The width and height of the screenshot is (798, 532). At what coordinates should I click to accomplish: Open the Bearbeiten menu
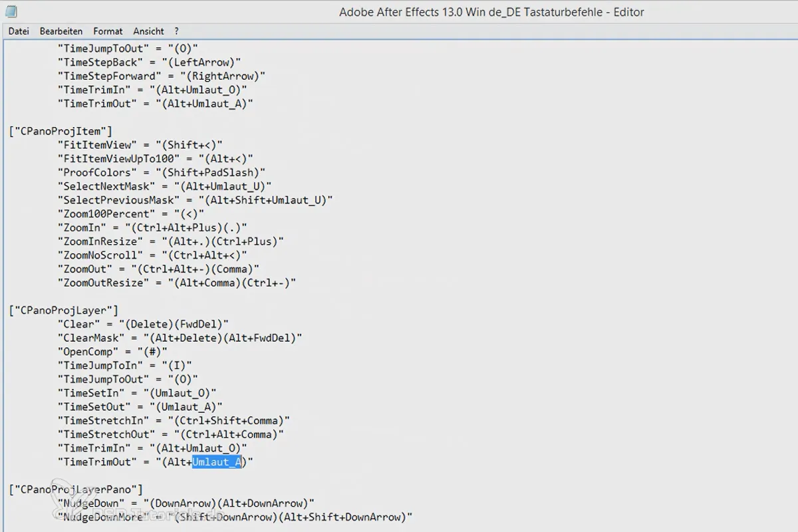point(61,31)
